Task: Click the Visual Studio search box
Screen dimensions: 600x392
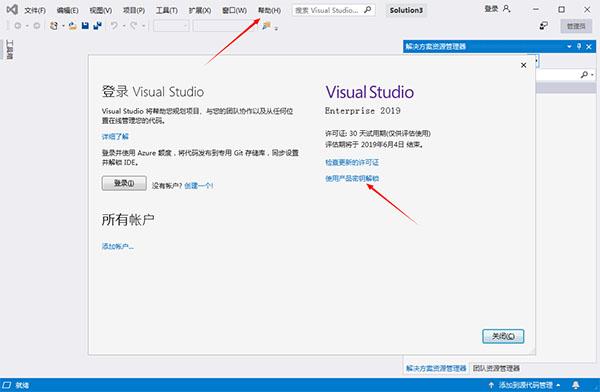Action: click(x=333, y=10)
